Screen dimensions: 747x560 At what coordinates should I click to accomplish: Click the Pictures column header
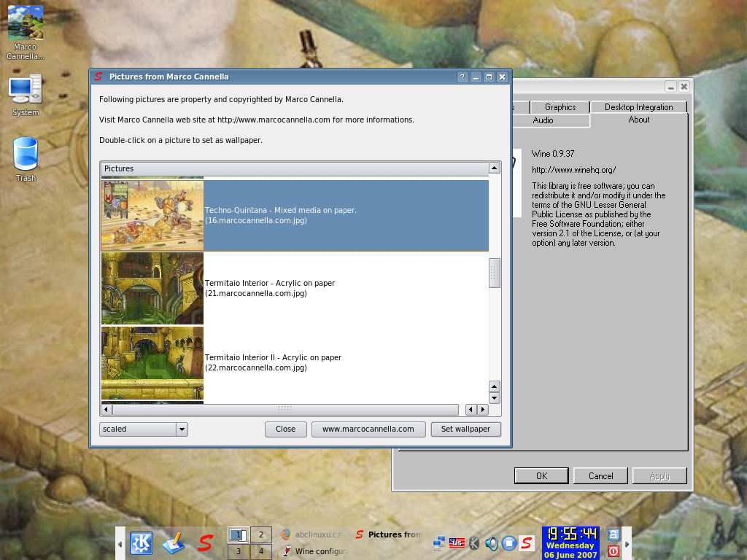click(x=295, y=168)
